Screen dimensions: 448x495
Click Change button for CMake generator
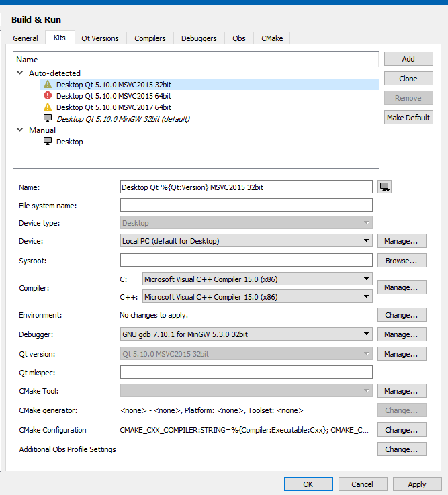click(x=402, y=410)
